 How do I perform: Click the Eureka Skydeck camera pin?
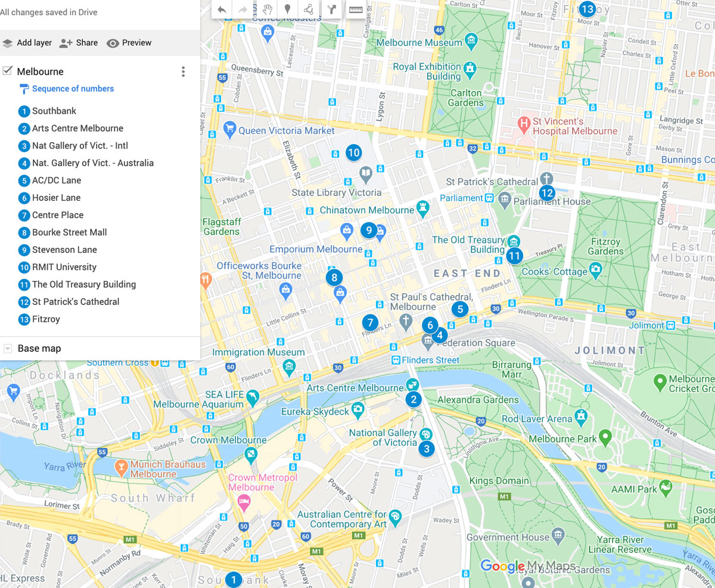pyautogui.click(x=357, y=409)
